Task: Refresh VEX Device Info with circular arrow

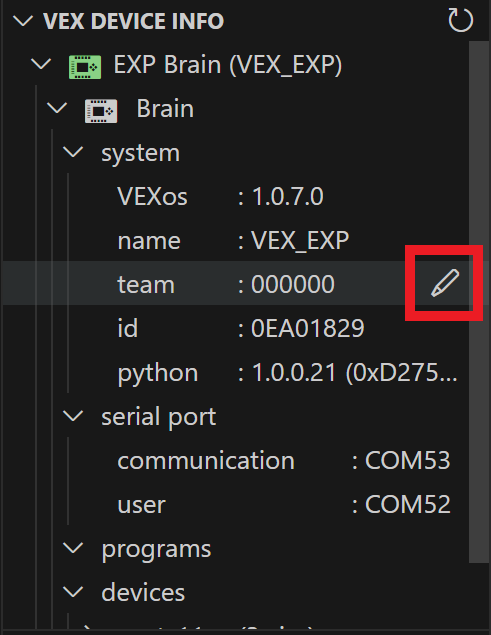Action: 461,20
